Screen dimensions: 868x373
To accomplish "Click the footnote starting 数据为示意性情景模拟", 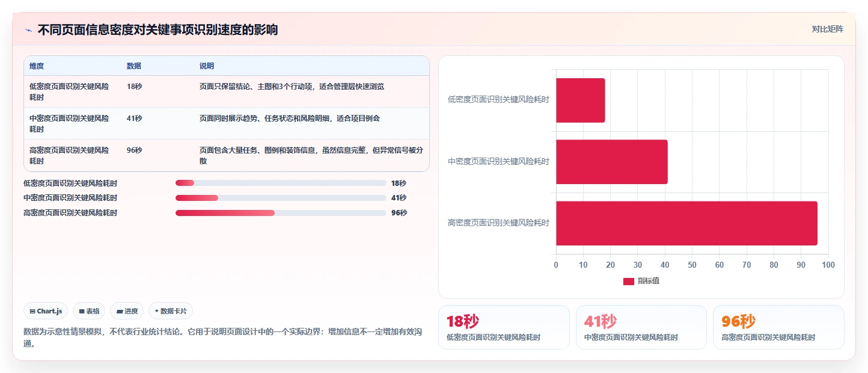I will pos(224,338).
